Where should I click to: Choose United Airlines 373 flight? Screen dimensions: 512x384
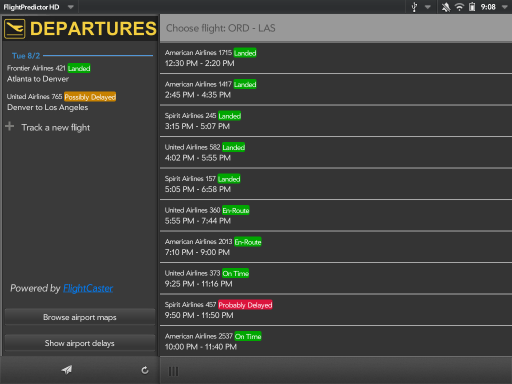(336, 278)
